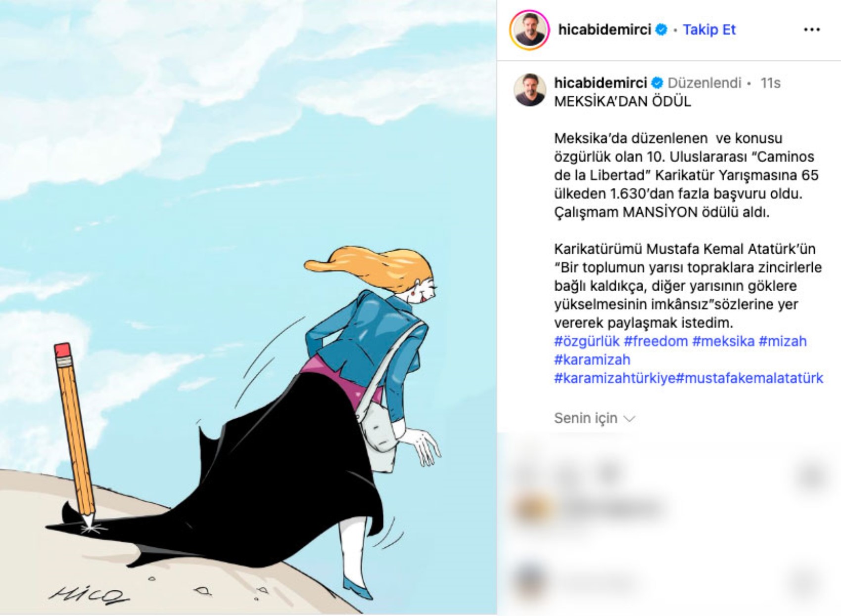The height and width of the screenshot is (616, 841).
Task: Click the 11s timestamp on the caption
Action: pyautogui.click(x=770, y=83)
